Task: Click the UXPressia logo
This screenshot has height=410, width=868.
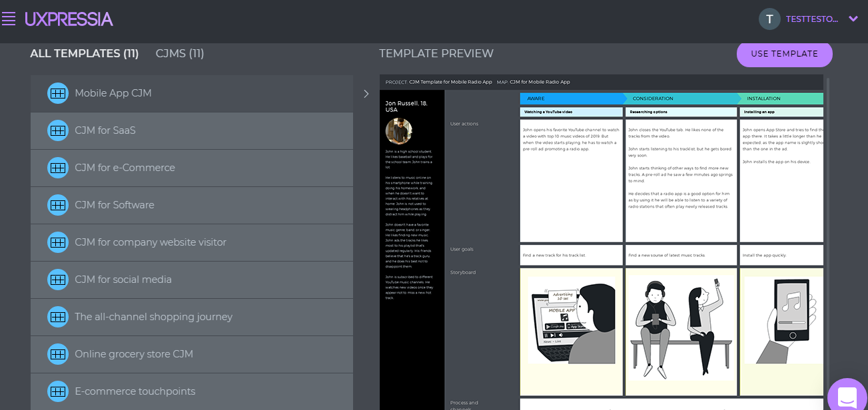Action: 69,19
